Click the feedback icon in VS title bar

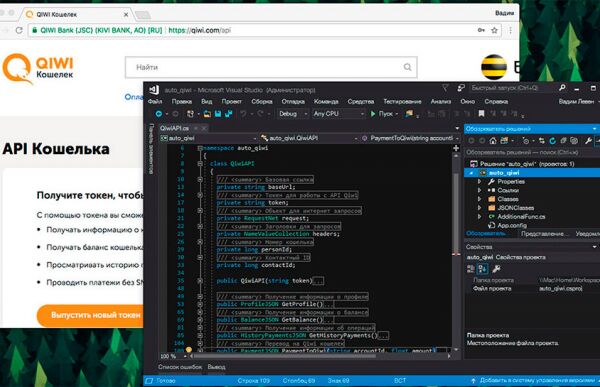click(461, 88)
